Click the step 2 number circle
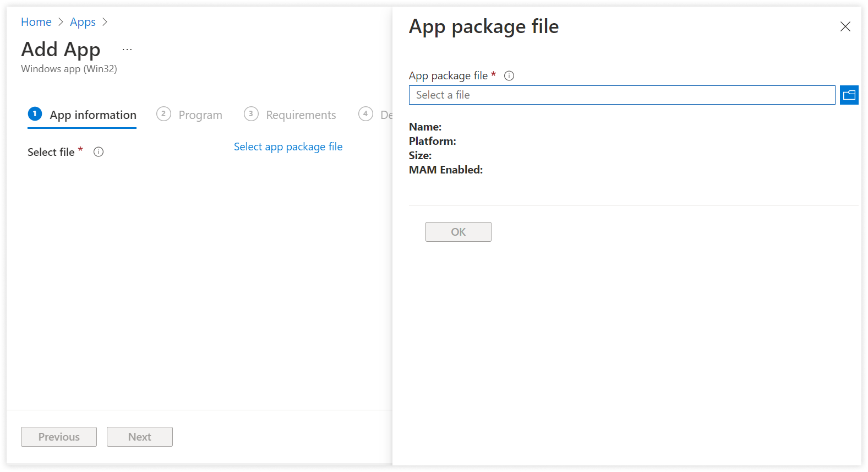868x472 pixels. pos(163,114)
